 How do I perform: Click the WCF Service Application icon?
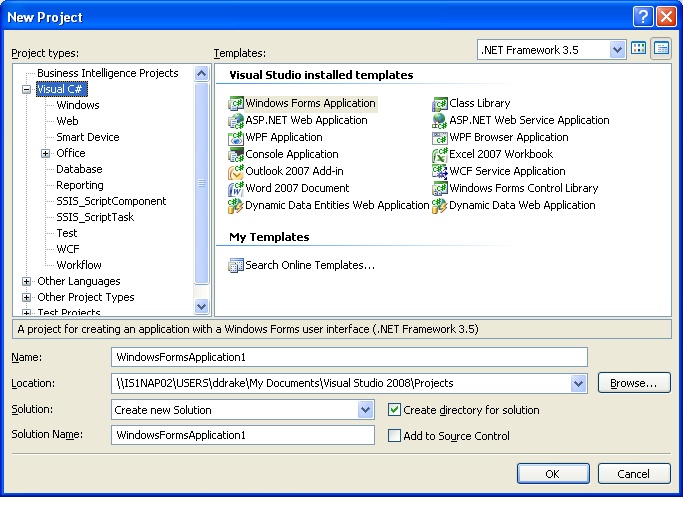coord(440,172)
